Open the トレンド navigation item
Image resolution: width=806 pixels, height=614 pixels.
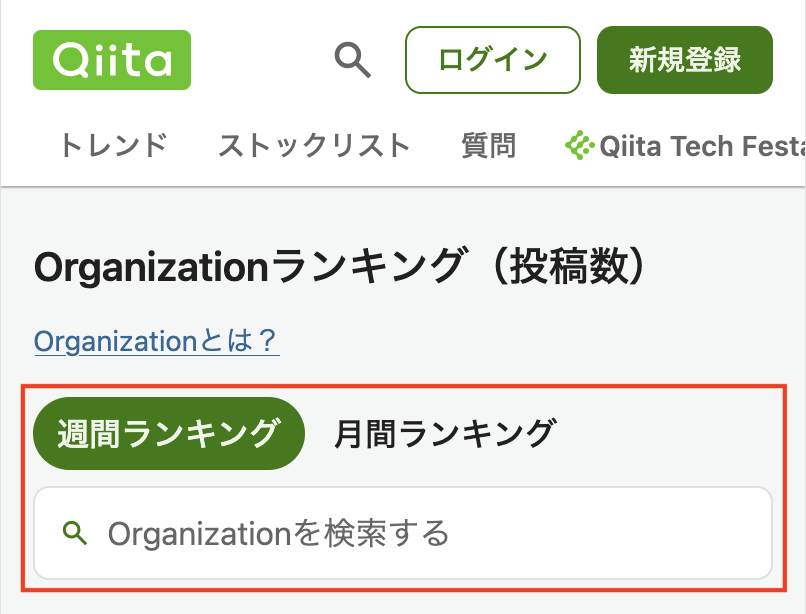tap(113, 145)
